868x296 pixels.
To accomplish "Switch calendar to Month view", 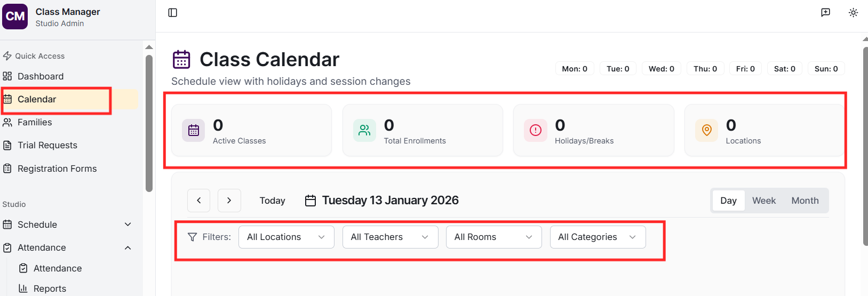I will pyautogui.click(x=805, y=201).
